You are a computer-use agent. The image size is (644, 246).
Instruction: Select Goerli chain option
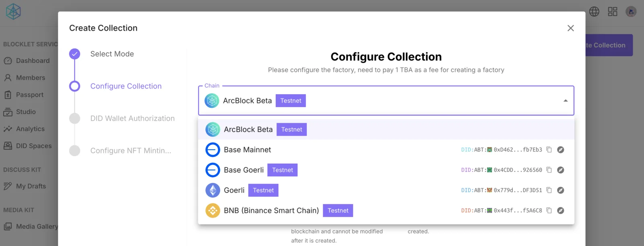tap(386, 190)
